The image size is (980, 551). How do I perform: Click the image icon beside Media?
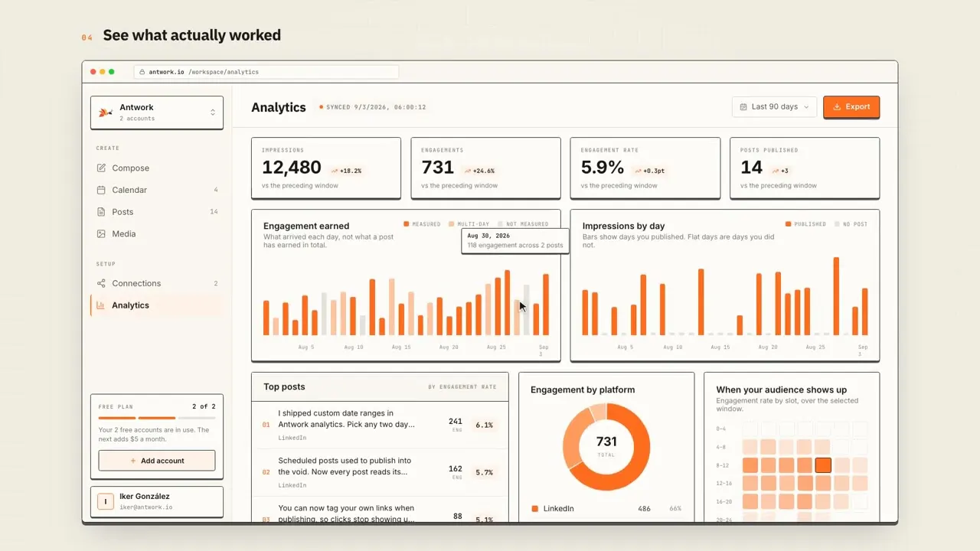[102, 234]
